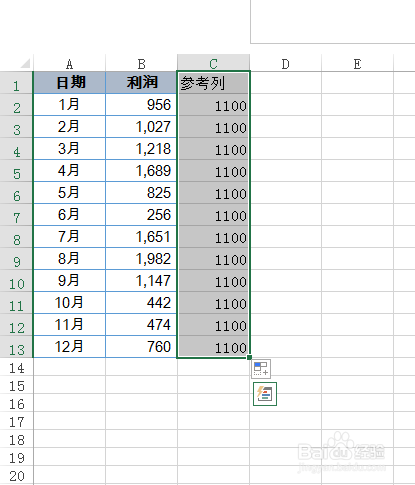Select column A header

69,63
